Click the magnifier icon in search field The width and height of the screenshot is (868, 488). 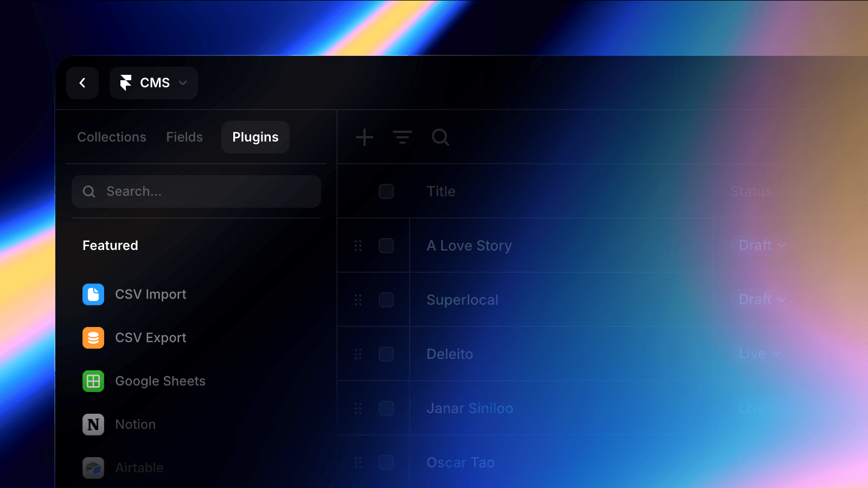(x=89, y=191)
